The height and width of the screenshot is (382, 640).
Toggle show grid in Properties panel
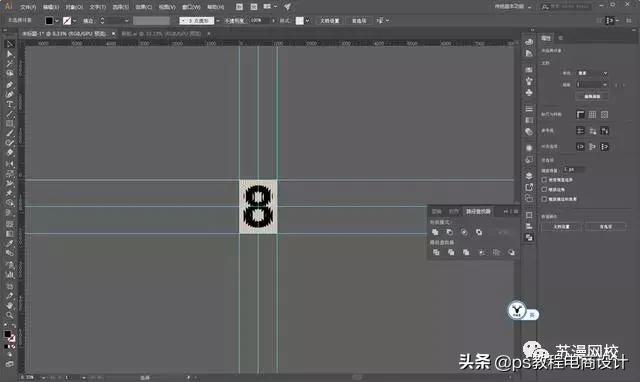pos(592,115)
